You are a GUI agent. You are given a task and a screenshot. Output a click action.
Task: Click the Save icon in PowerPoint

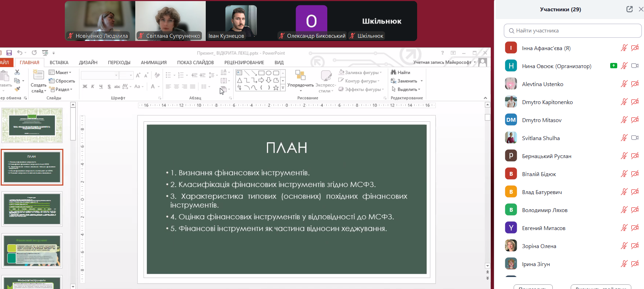click(x=9, y=53)
